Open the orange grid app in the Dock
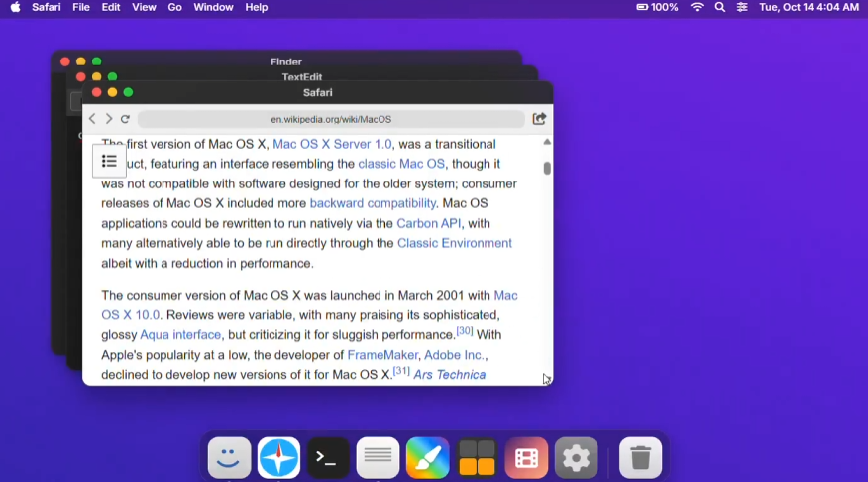The height and width of the screenshot is (482, 868). [478, 457]
